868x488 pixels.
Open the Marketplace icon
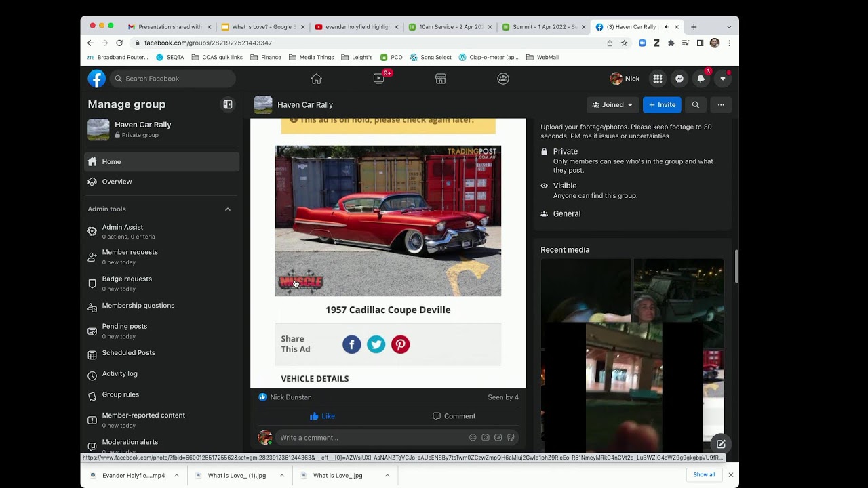pos(441,79)
